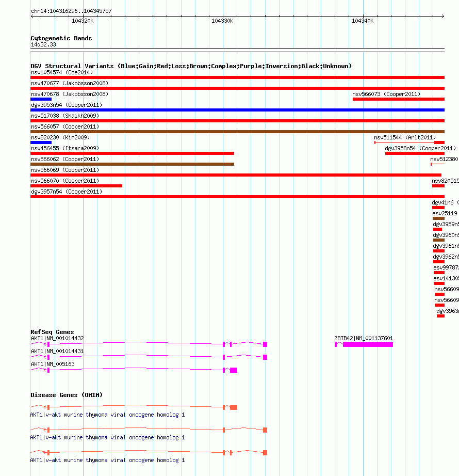Screen dimensions: 459x476
Task: Click the nsv820515 variant label
Action: click(x=446, y=181)
